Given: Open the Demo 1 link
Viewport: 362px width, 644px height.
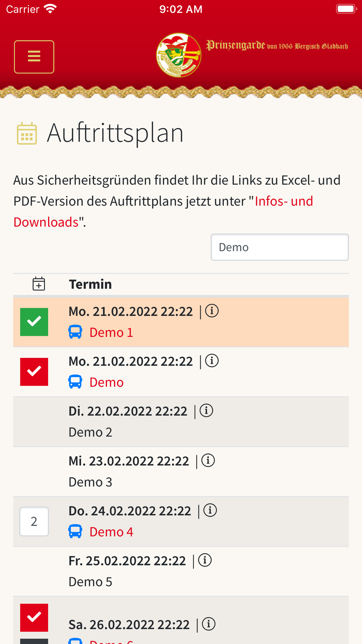Looking at the screenshot, I should click(111, 332).
